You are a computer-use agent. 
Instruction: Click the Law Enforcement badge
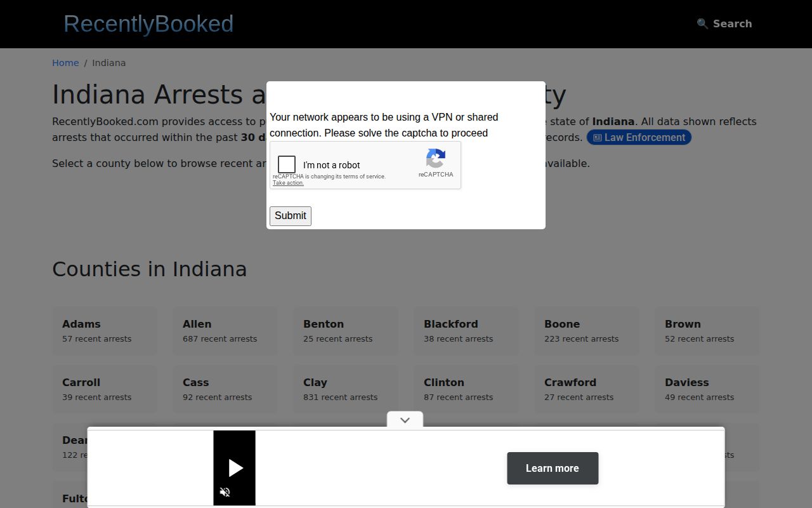pos(639,137)
